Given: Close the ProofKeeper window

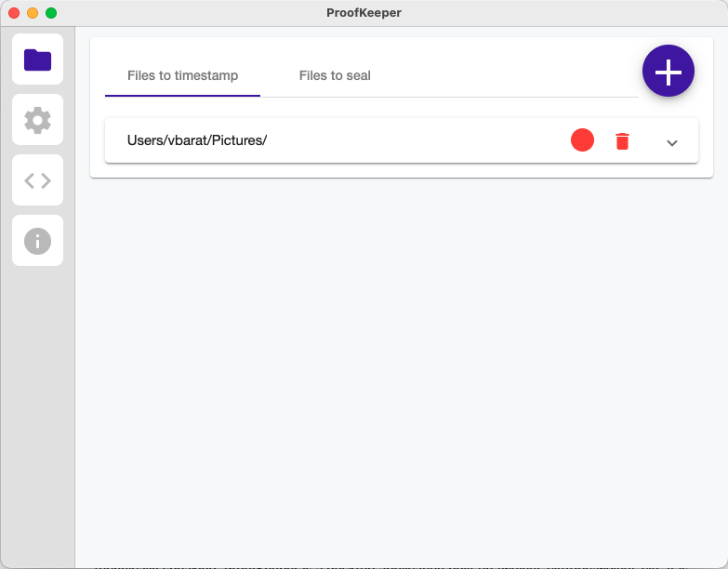Looking at the screenshot, I should pyautogui.click(x=14, y=13).
